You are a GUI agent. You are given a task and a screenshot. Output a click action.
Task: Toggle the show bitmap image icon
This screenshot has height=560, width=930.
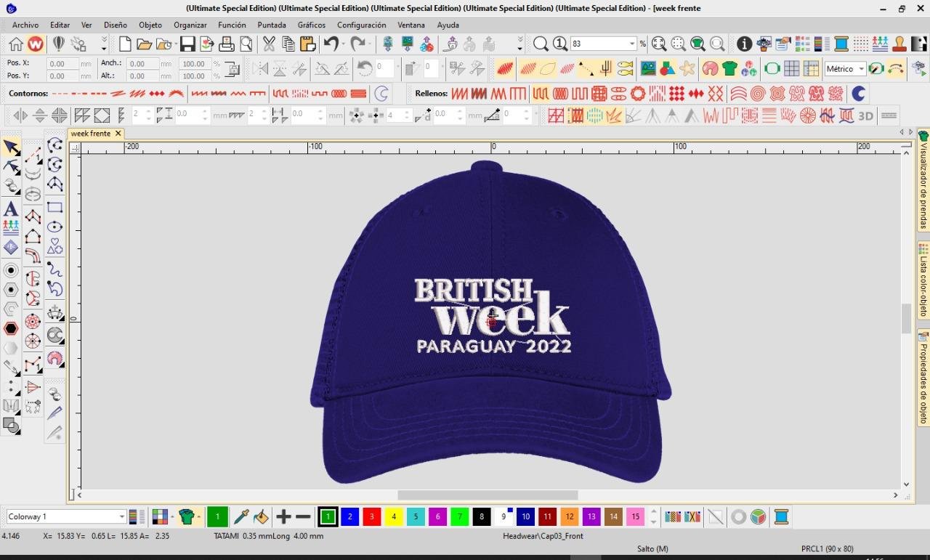click(647, 69)
